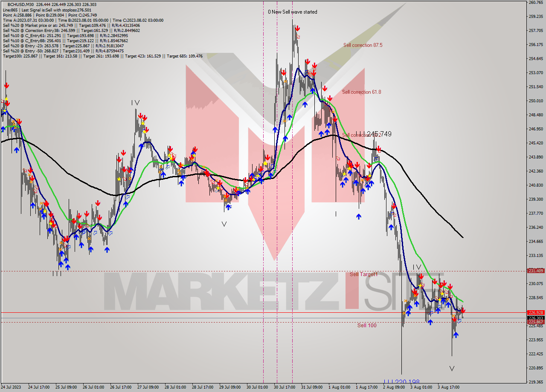Click the 254.635 price axis value
Screen dimensions: 546x392
536,59
